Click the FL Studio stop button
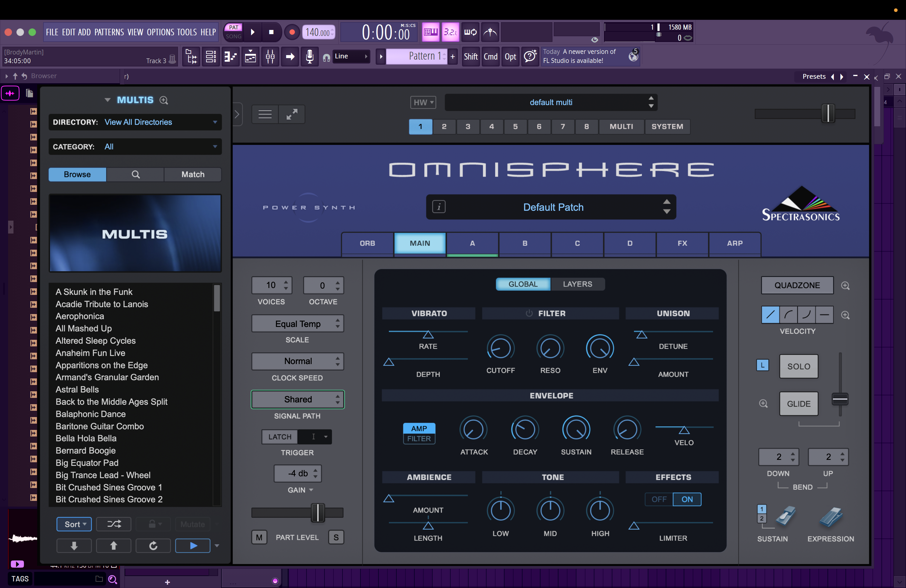This screenshot has width=906, height=588. [x=271, y=32]
